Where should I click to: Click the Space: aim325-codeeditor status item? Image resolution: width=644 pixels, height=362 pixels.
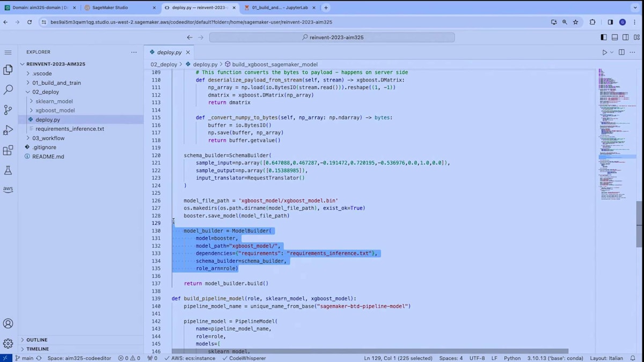coord(78,358)
